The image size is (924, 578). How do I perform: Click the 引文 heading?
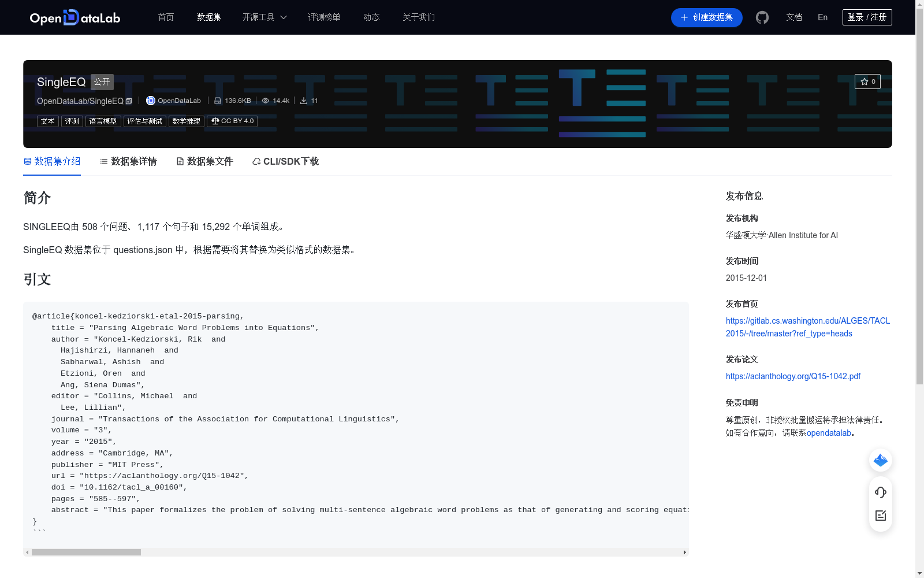click(x=37, y=279)
